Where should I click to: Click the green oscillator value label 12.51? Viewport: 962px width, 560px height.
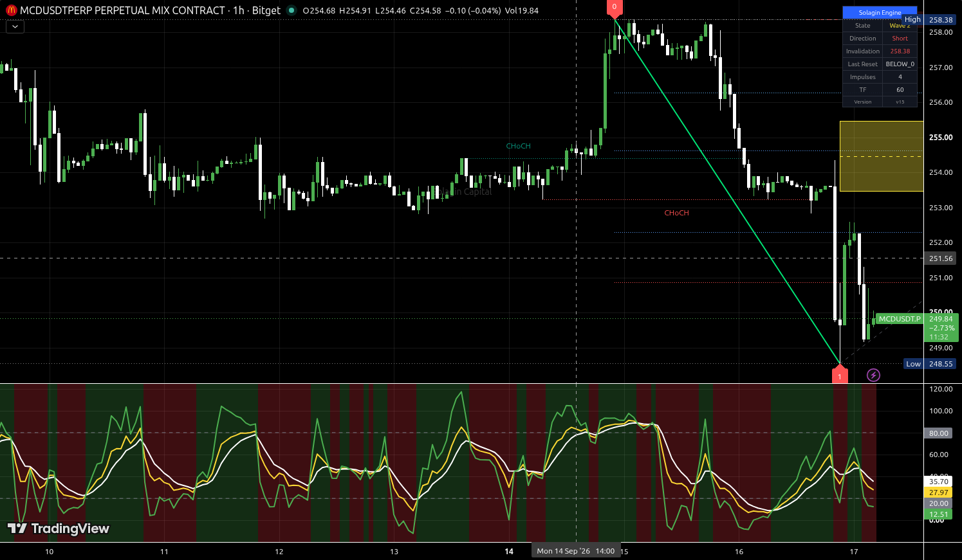coord(939,514)
